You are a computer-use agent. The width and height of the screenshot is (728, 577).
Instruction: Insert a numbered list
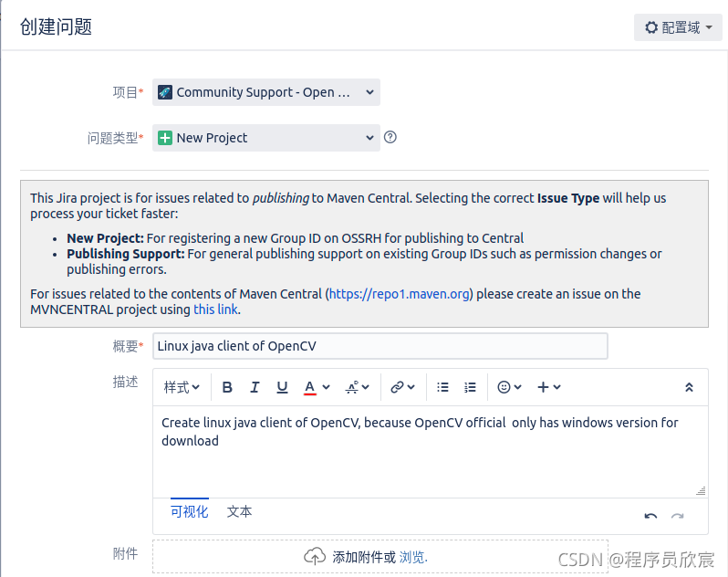(470, 387)
